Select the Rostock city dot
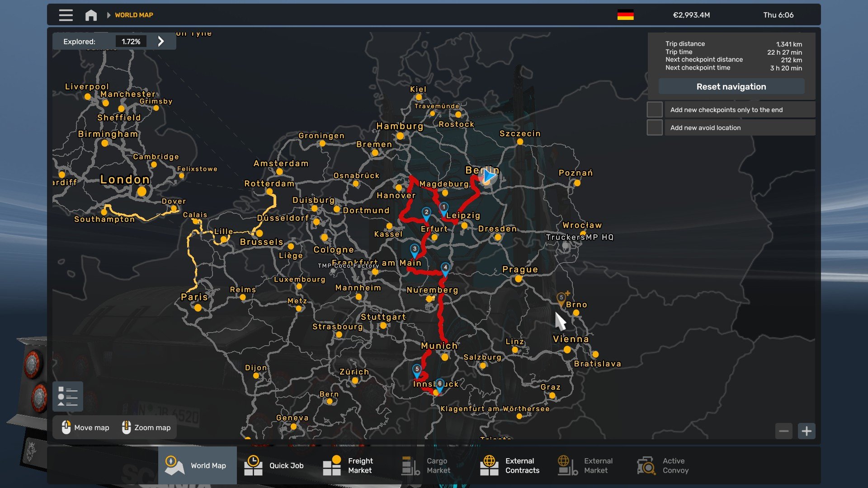The height and width of the screenshot is (488, 868). pyautogui.click(x=458, y=115)
